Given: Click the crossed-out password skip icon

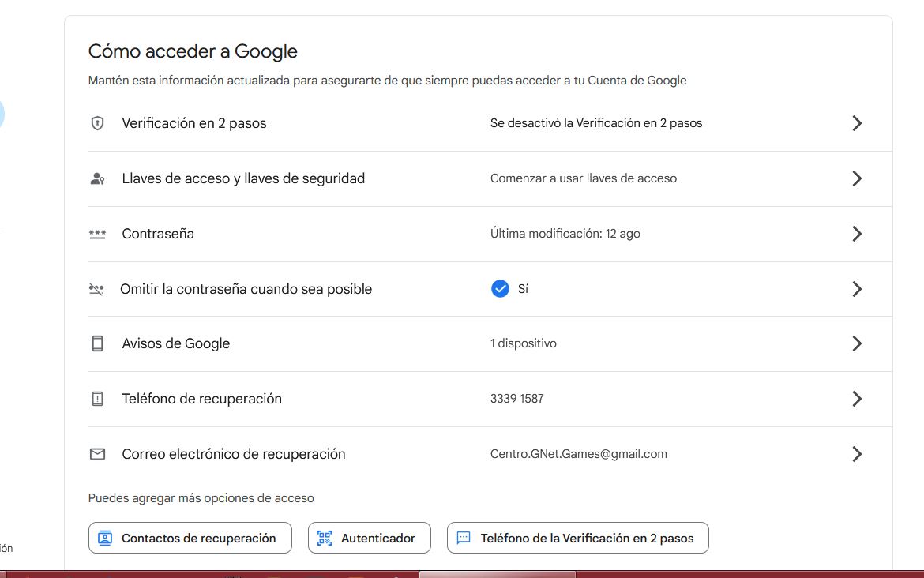Looking at the screenshot, I should click(96, 289).
